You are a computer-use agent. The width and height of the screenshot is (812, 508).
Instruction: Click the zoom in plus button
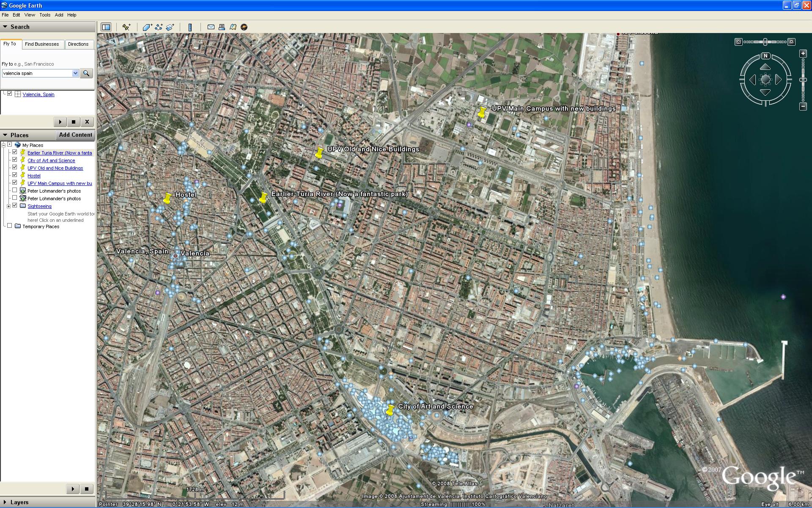803,54
